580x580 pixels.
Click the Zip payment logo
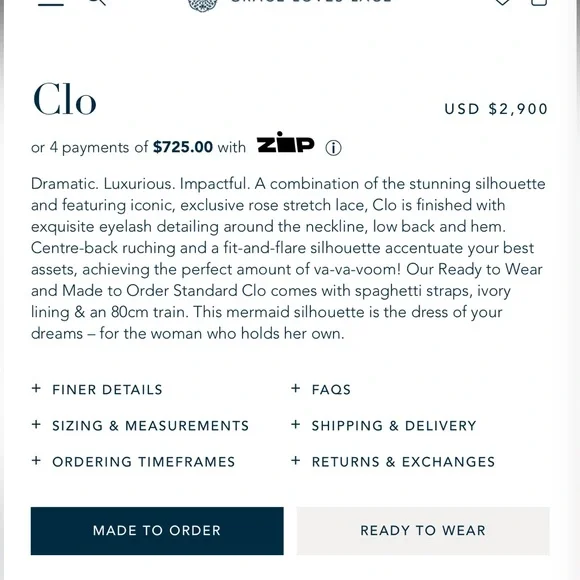click(285, 142)
